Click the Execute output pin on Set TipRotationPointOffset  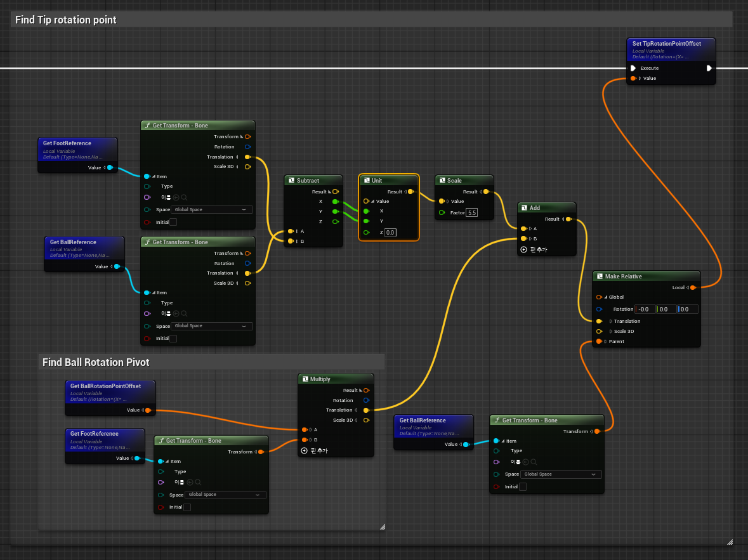click(709, 68)
